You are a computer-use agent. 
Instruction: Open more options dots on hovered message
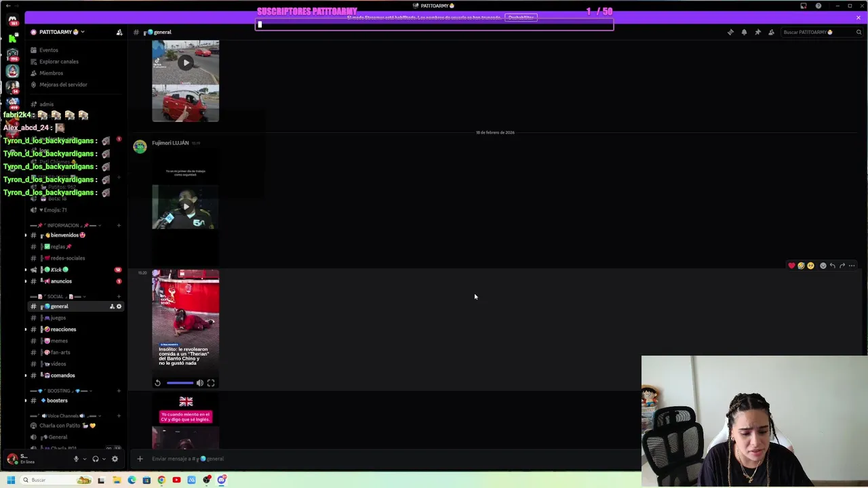852,266
